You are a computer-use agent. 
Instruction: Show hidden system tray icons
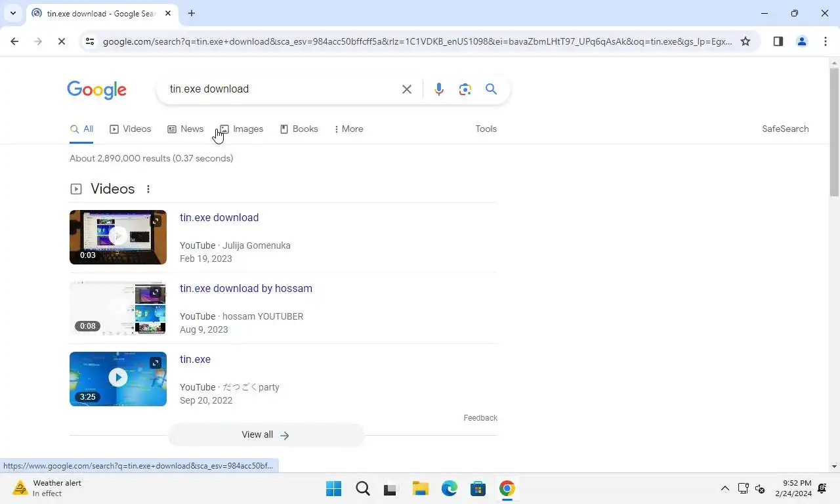(724, 488)
